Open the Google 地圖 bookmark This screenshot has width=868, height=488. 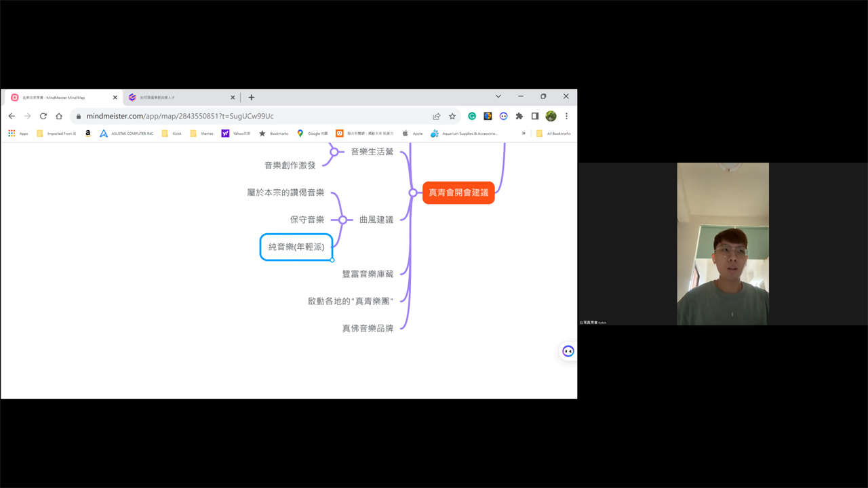pyautogui.click(x=313, y=134)
